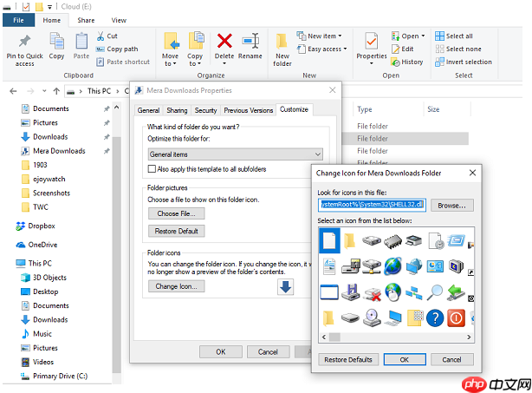Select the red power button icon
Screen dimensions: 532x393
point(456,318)
